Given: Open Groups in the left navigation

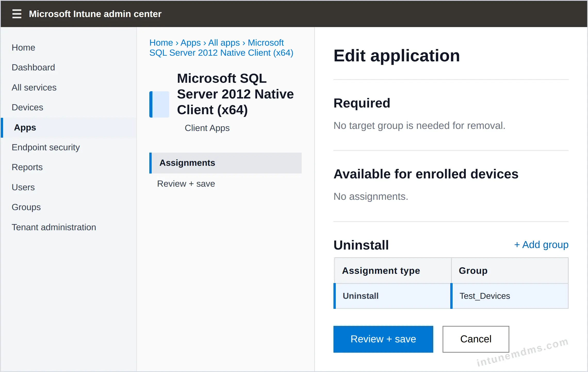Looking at the screenshot, I should click(x=26, y=207).
